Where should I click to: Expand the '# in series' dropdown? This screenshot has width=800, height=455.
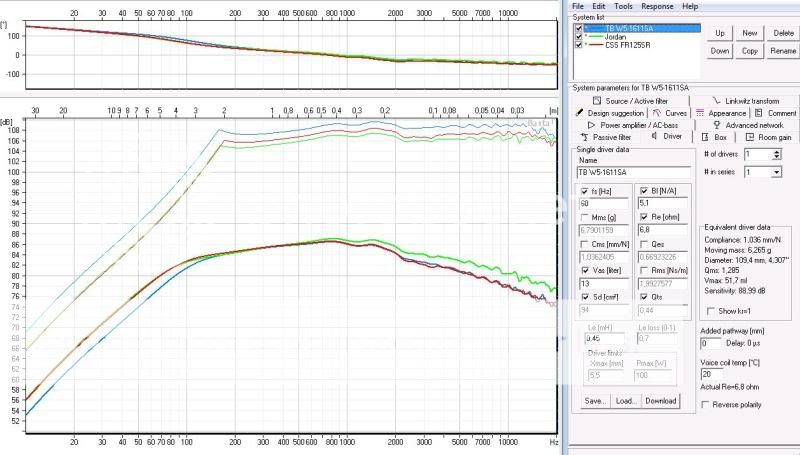(x=777, y=172)
